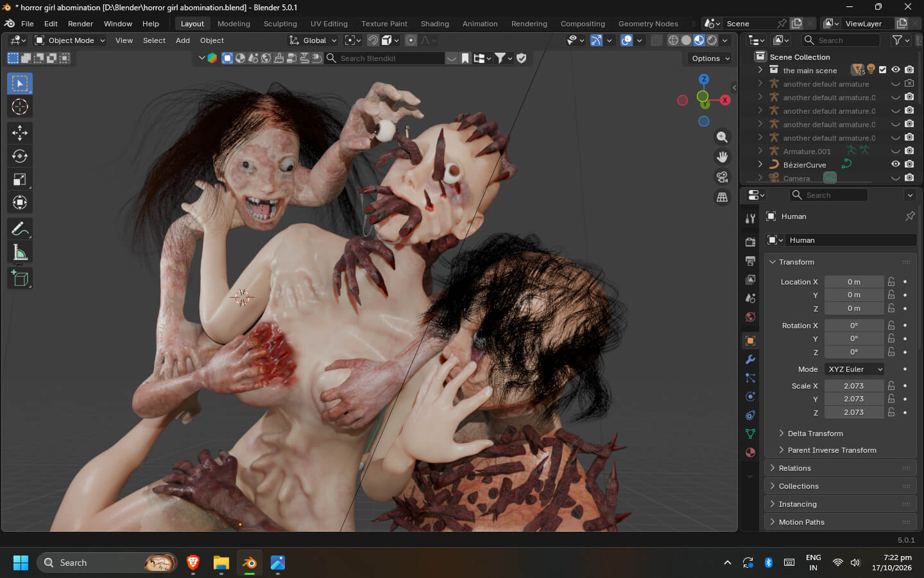Viewport: 924px width, 578px height.
Task: Toggle viewport visibility of the main scene
Action: (x=896, y=70)
